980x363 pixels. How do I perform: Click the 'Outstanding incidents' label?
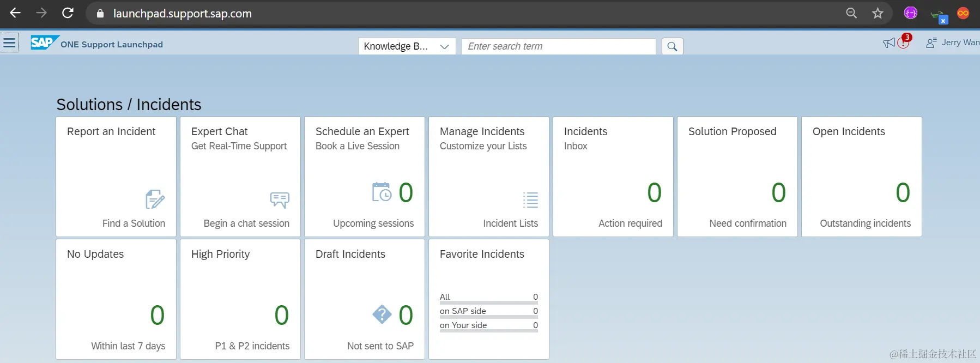pos(865,223)
